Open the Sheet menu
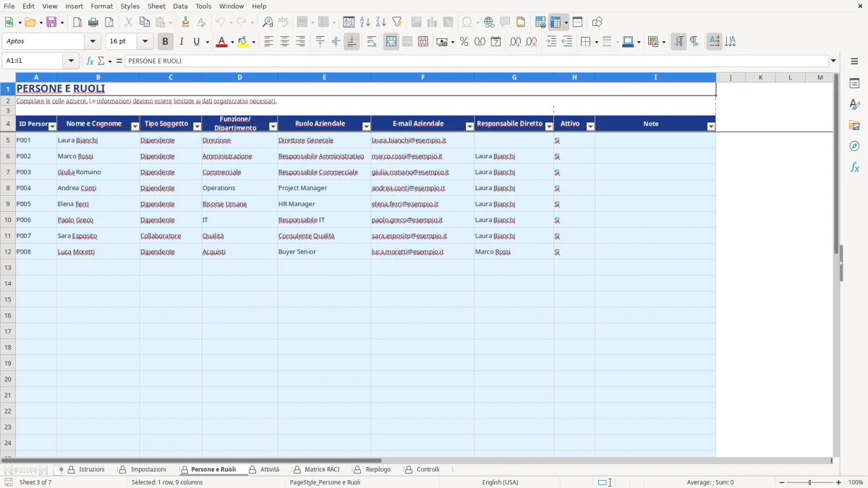The height and width of the screenshot is (488, 868). coord(156,6)
